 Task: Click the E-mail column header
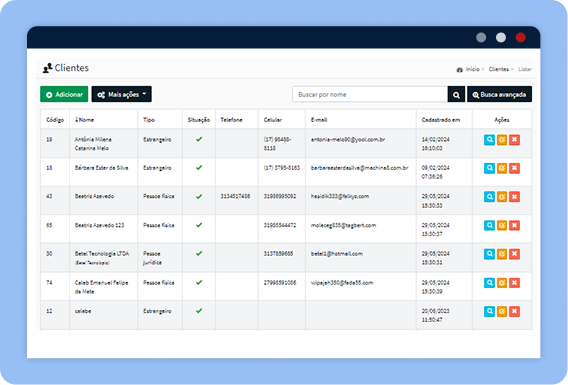coord(319,120)
